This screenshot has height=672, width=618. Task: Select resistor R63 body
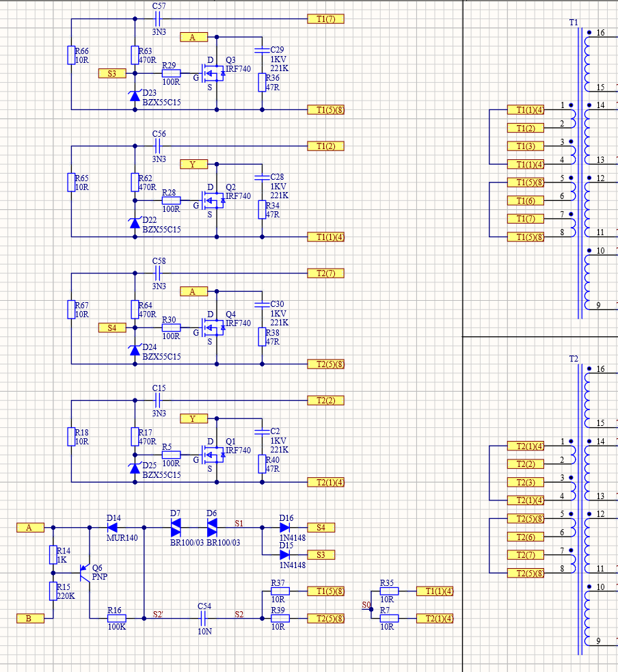click(x=135, y=55)
